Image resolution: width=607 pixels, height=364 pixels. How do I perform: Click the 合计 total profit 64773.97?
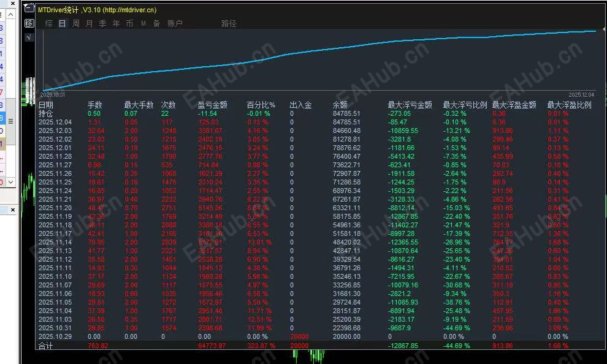[x=212, y=346]
